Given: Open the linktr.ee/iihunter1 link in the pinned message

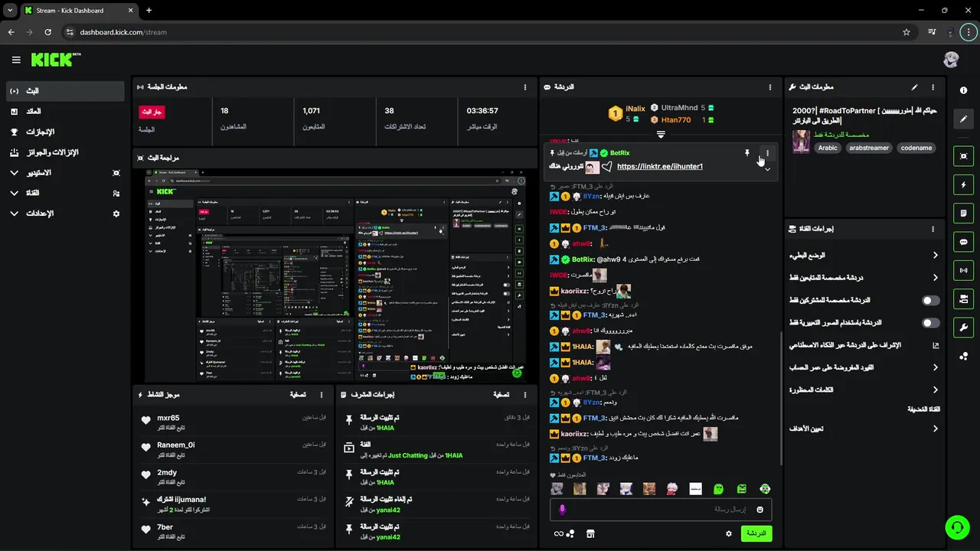Looking at the screenshot, I should (x=659, y=167).
